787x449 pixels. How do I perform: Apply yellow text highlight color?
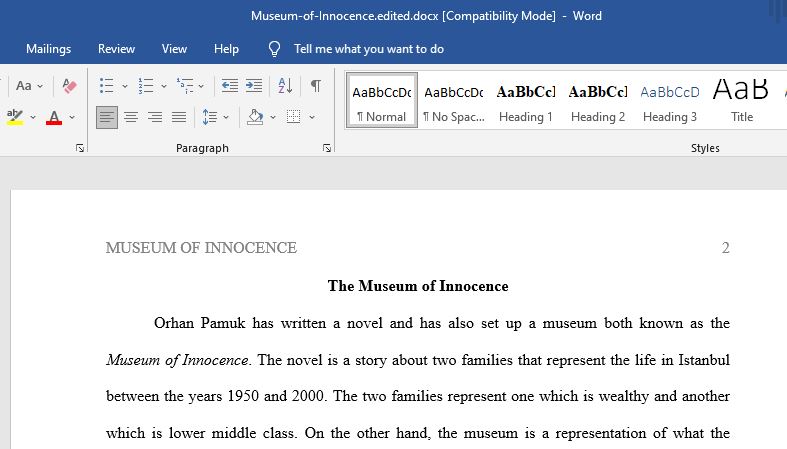point(15,117)
